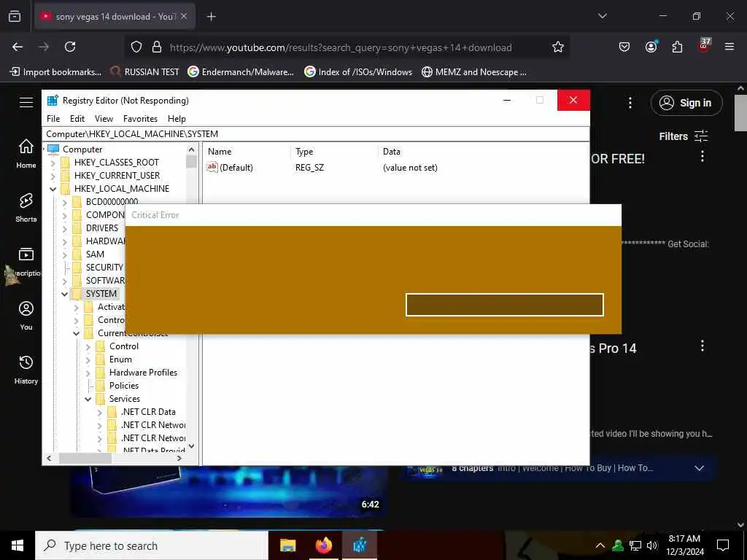Screen dimensions: 747x560
Task: Expand the SAM key
Action: click(65, 254)
